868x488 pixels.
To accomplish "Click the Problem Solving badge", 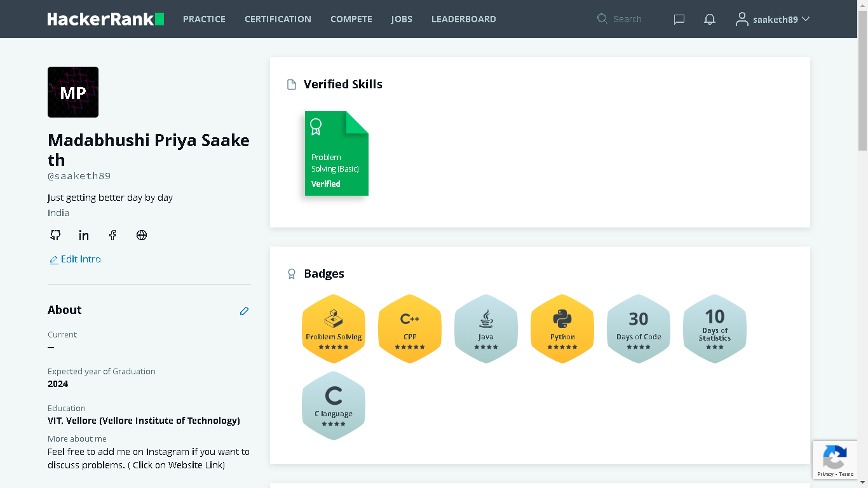I will pos(334,329).
